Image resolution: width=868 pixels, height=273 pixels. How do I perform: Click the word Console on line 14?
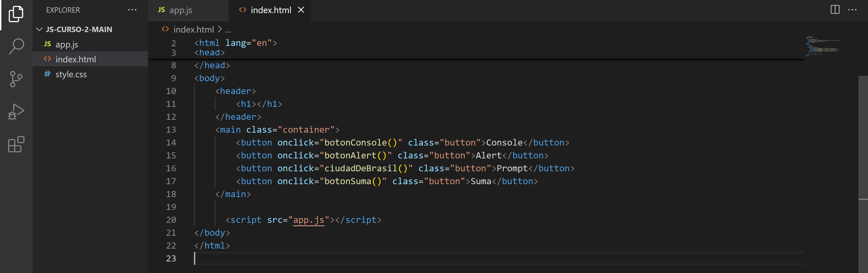pos(504,143)
